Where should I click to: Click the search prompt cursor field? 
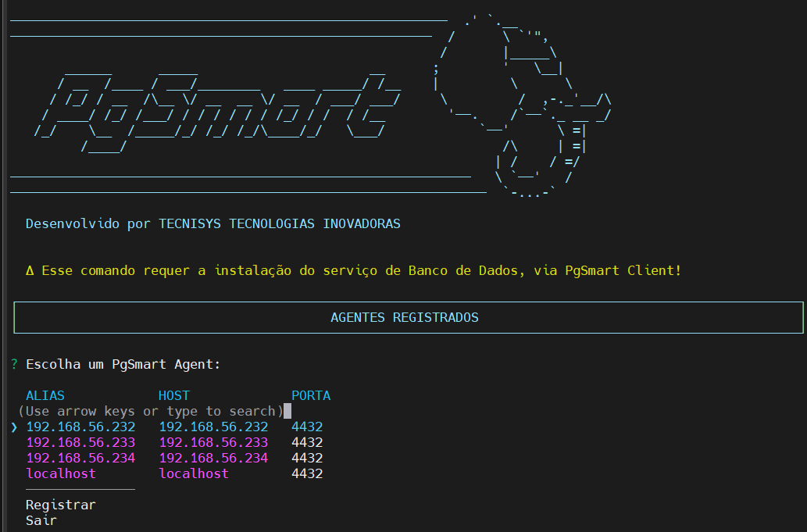(x=287, y=411)
